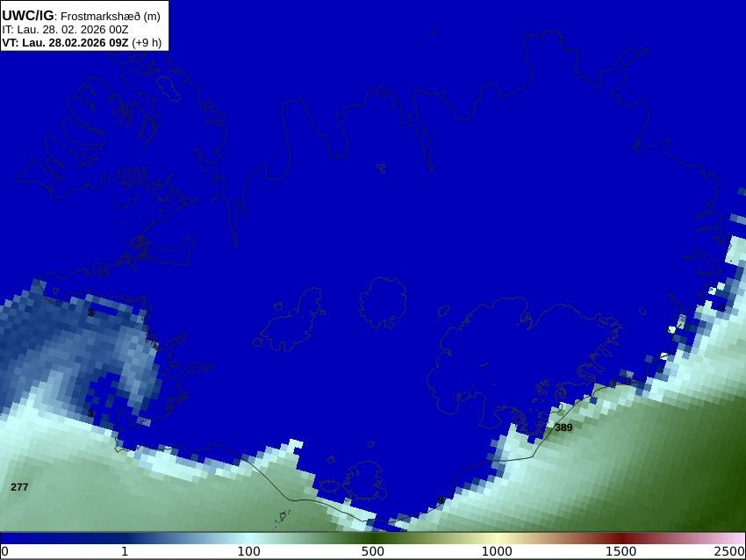Click the dark green 500 m color on legend

pos(373,538)
